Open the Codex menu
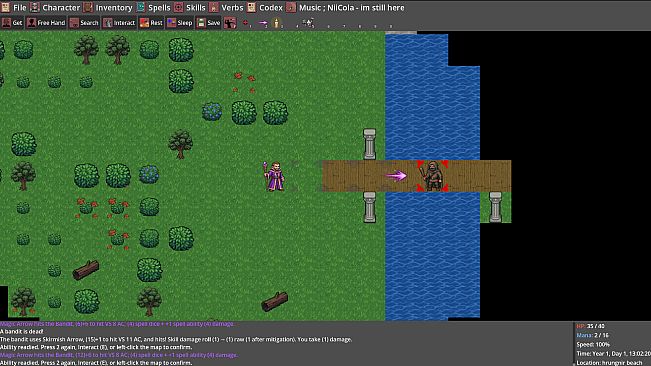 coord(265,7)
